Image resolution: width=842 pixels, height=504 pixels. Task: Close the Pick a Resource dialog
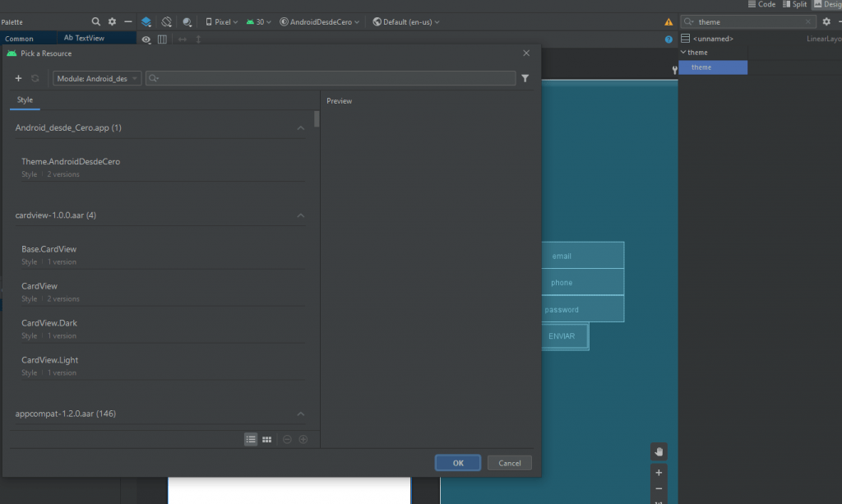[x=526, y=53]
